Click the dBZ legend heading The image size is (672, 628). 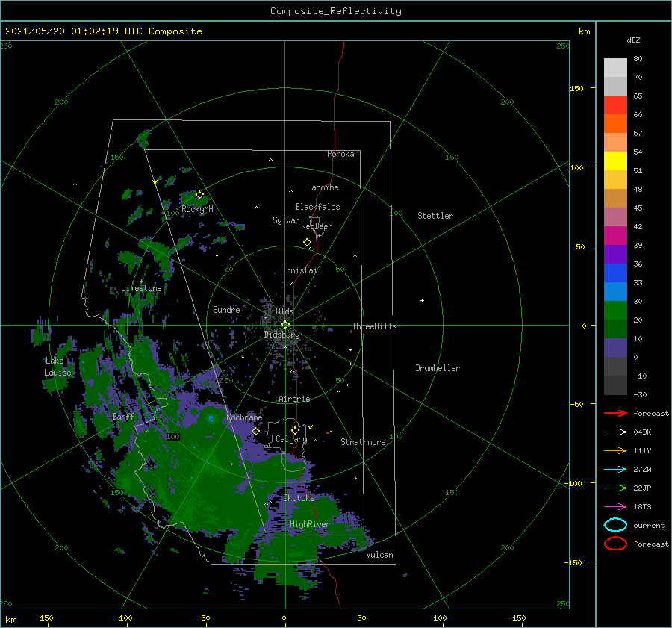click(633, 40)
